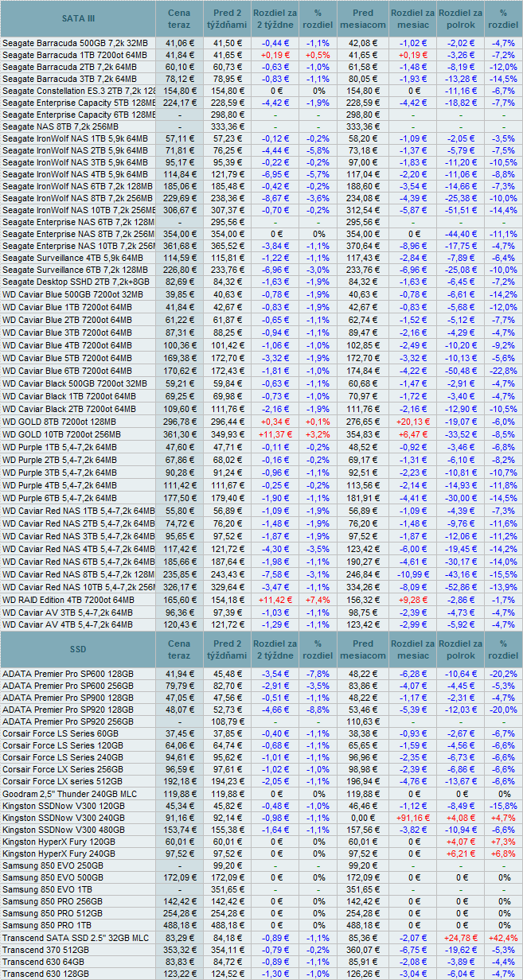Click the -20,2% half-year percentage for ADATA SP600 128GB
Image resolution: width=523 pixels, height=980 pixels.
[503, 673]
